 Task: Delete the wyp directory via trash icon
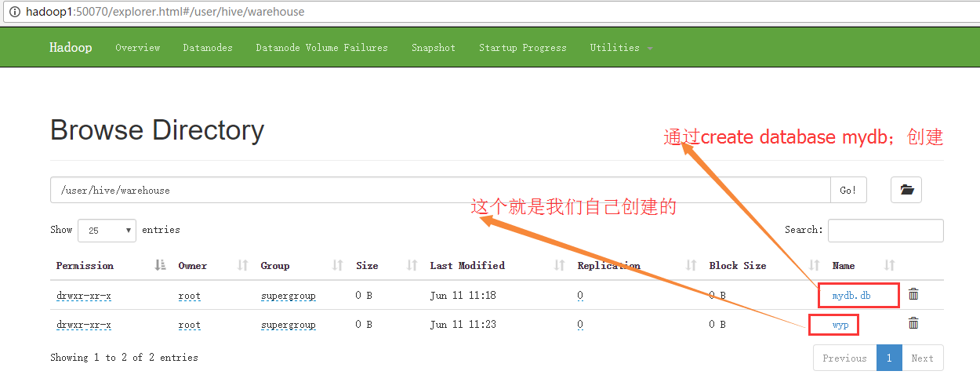point(913,323)
